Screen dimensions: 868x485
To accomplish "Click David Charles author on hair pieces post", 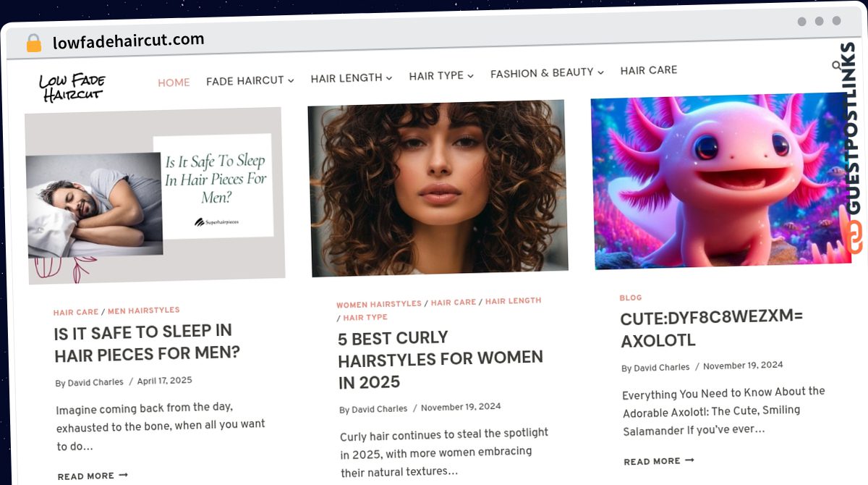I will point(95,382).
